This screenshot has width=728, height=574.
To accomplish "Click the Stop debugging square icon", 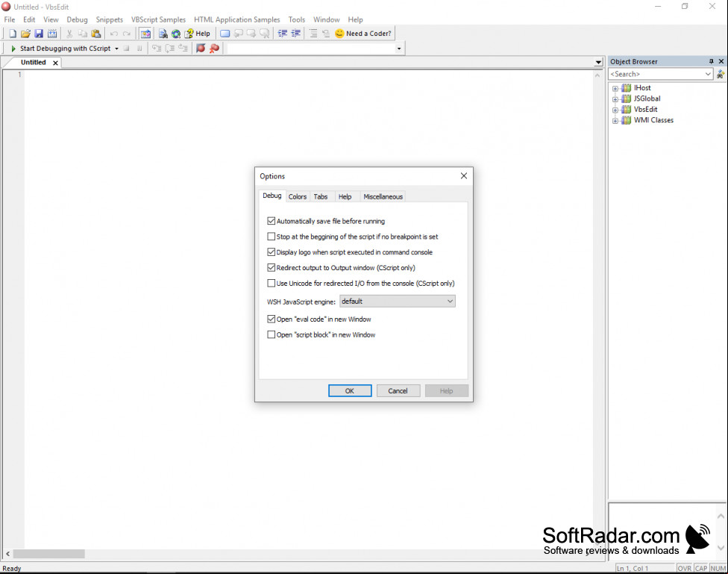I will coord(126,49).
